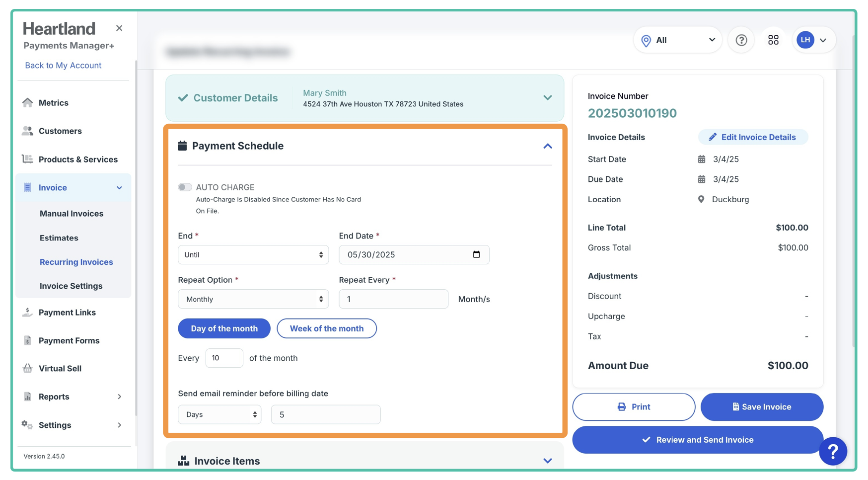The height and width of the screenshot is (480, 868).
Task: Click Edit Invoice Details button
Action: click(753, 137)
